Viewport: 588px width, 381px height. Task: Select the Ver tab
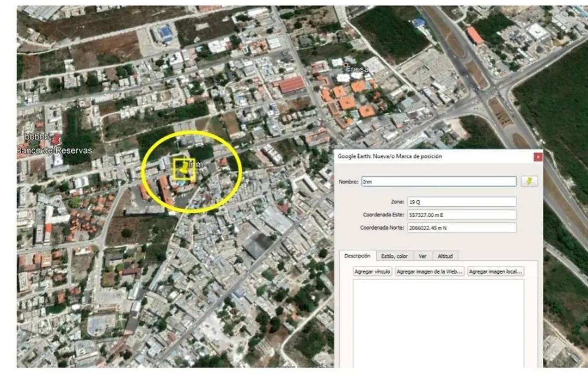point(422,256)
